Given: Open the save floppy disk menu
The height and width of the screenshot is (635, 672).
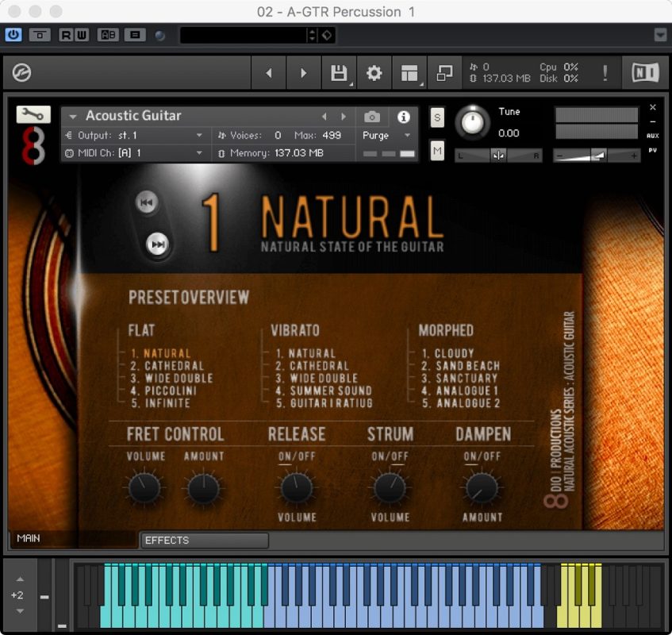Looking at the screenshot, I should [x=339, y=73].
